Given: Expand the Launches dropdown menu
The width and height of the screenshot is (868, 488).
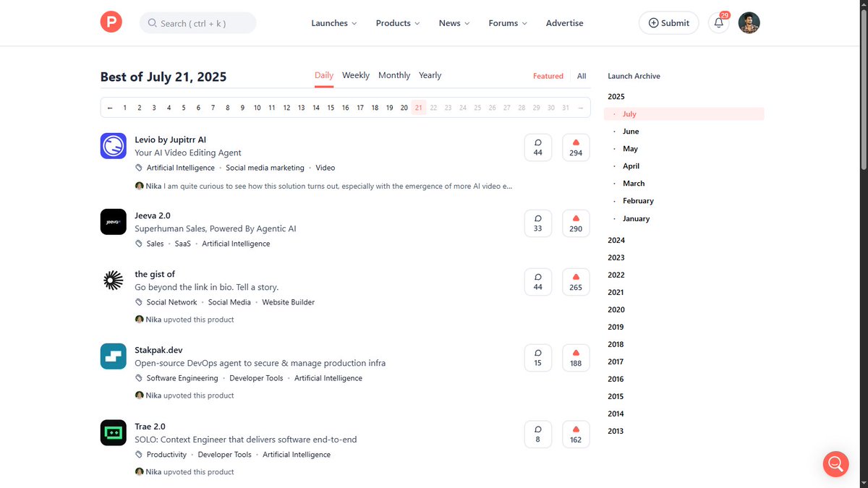Looking at the screenshot, I should (334, 23).
